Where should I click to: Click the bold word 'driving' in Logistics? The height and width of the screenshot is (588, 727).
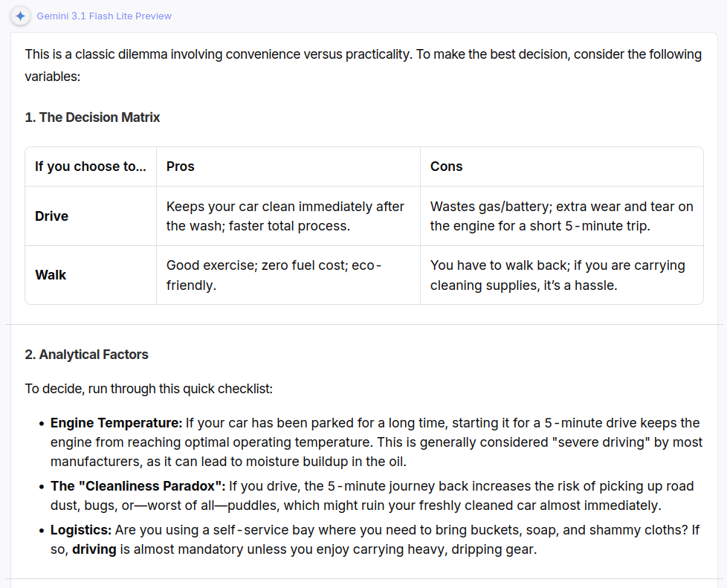pos(94,549)
